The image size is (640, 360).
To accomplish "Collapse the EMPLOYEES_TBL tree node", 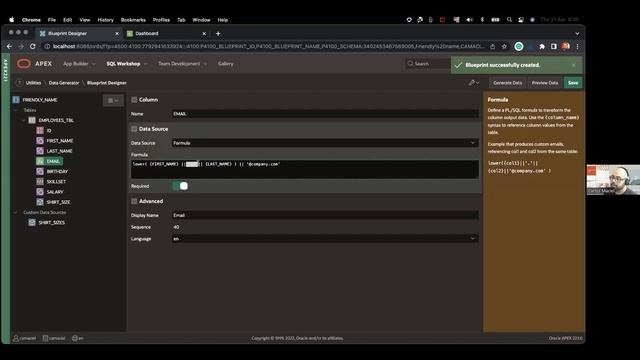I will tap(24, 120).
